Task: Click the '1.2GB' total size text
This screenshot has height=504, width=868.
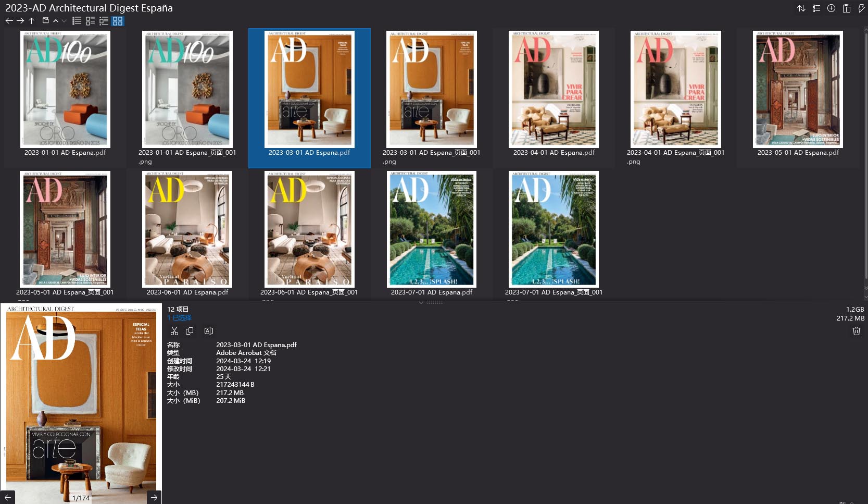Action: pyautogui.click(x=855, y=309)
